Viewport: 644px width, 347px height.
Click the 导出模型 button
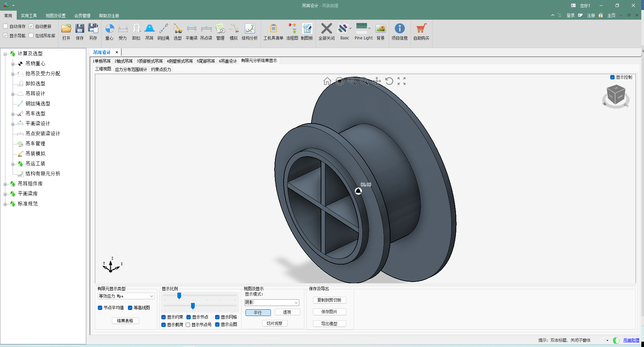pyautogui.click(x=329, y=324)
